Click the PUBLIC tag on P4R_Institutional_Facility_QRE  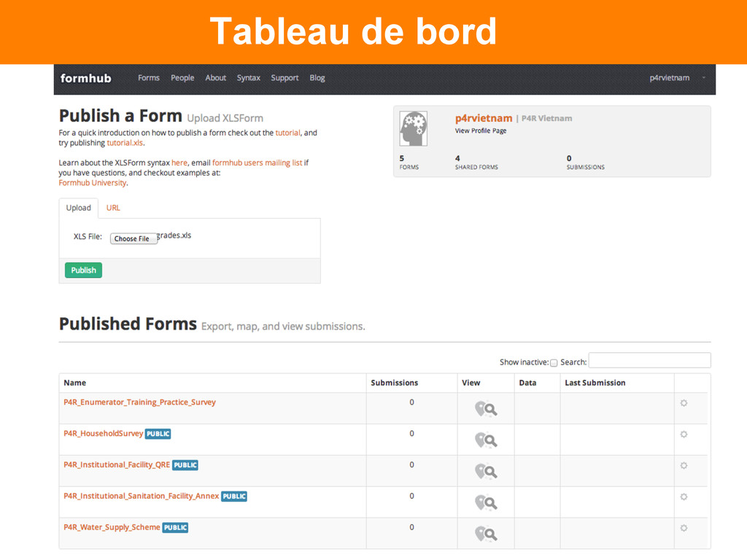(185, 464)
